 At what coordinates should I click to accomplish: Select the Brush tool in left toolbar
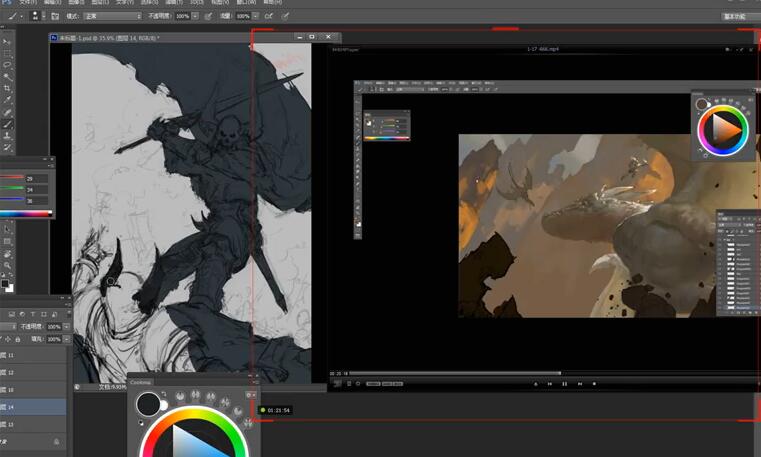[7, 124]
